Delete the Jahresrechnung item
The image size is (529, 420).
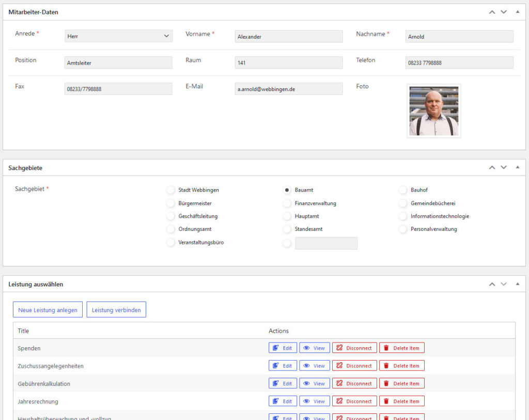click(401, 401)
